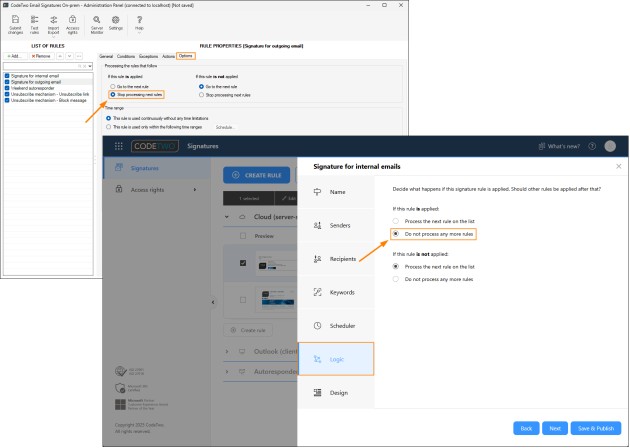Toggle the Unsubscribe mechanism - Unsubscribe link checkbox
Viewport: 630px width, 448px height.
tap(7, 94)
